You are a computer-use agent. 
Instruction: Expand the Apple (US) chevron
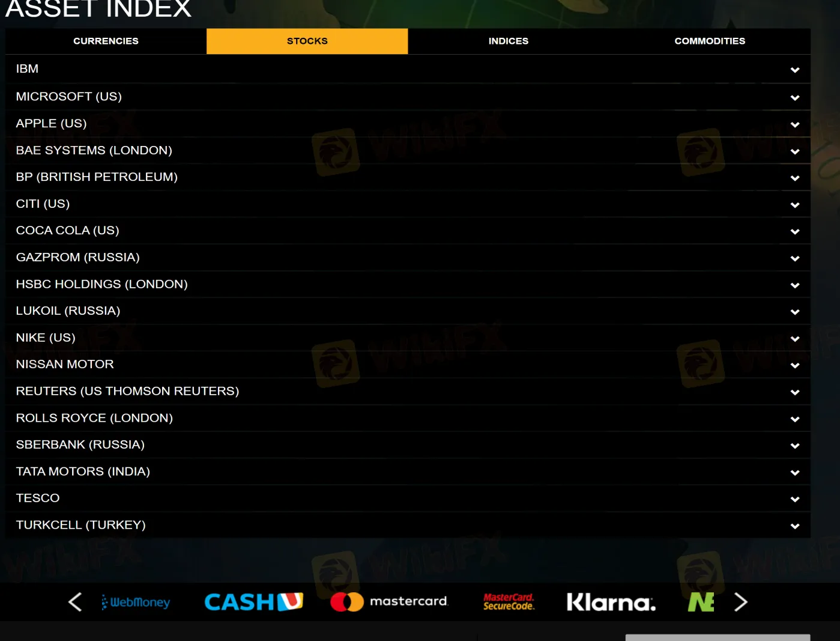(795, 124)
